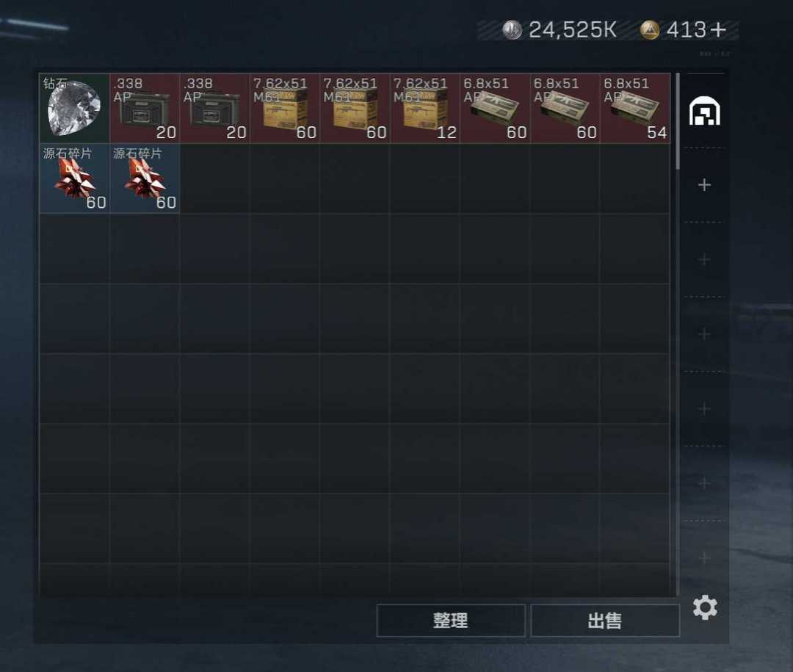The height and width of the screenshot is (672, 793).
Task: Select the first 6.8x51 AP ammo box
Action: click(495, 108)
